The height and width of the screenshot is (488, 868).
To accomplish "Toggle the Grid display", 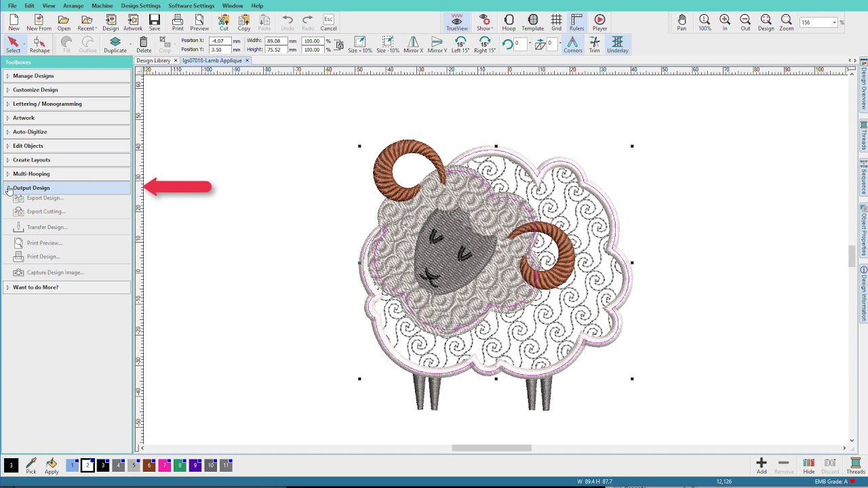I will 556,22.
